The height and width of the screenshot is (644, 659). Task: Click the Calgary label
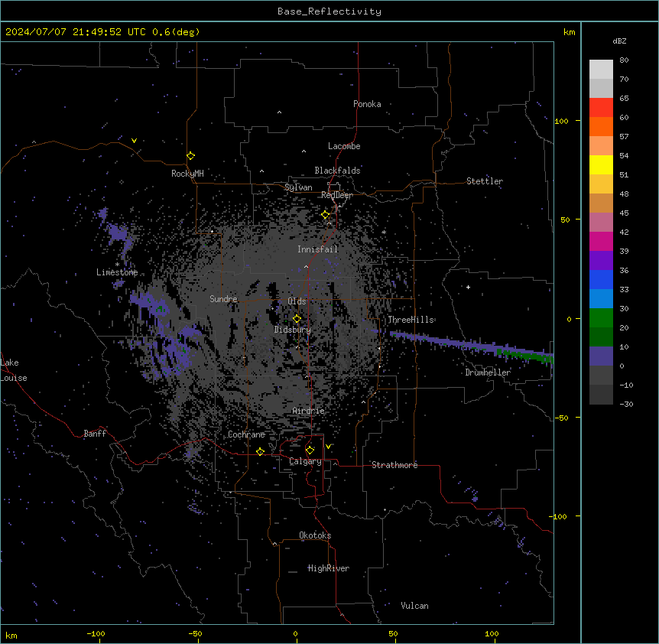(x=306, y=461)
